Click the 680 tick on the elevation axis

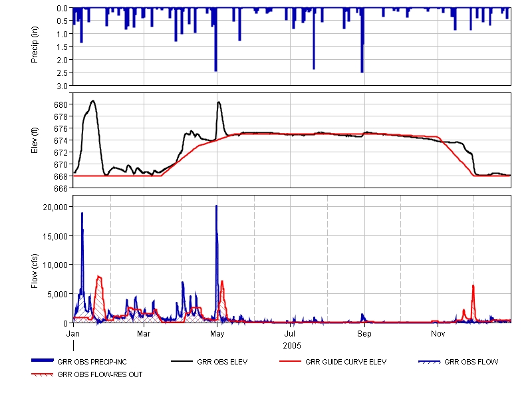(x=61, y=105)
